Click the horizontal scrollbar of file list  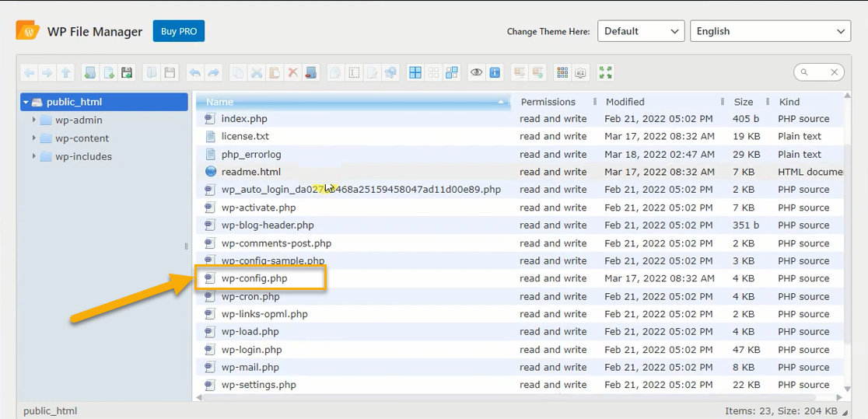(x=509, y=397)
